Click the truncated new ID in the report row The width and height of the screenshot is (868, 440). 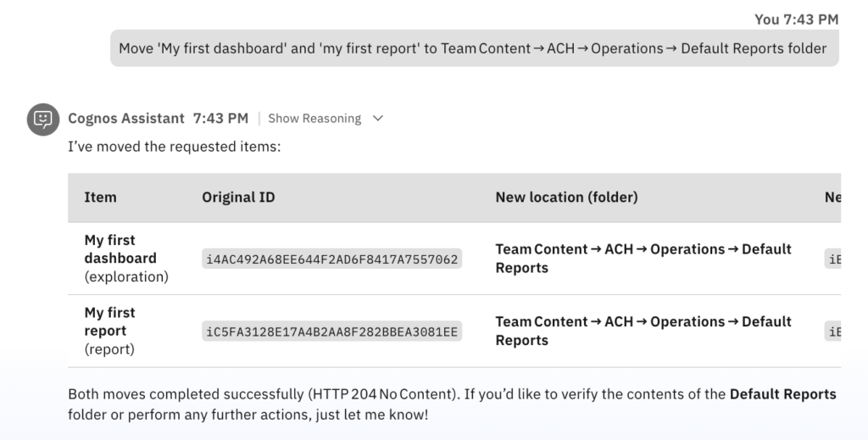(x=833, y=331)
